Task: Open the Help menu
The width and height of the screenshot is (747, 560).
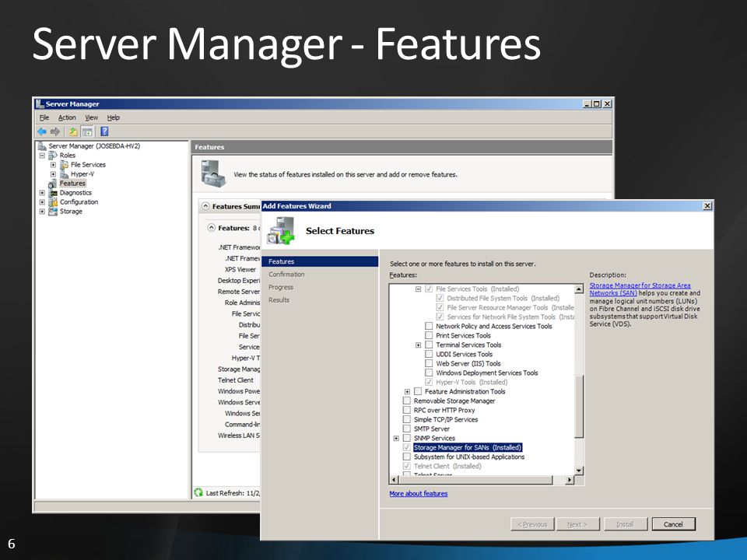Action: point(114,117)
